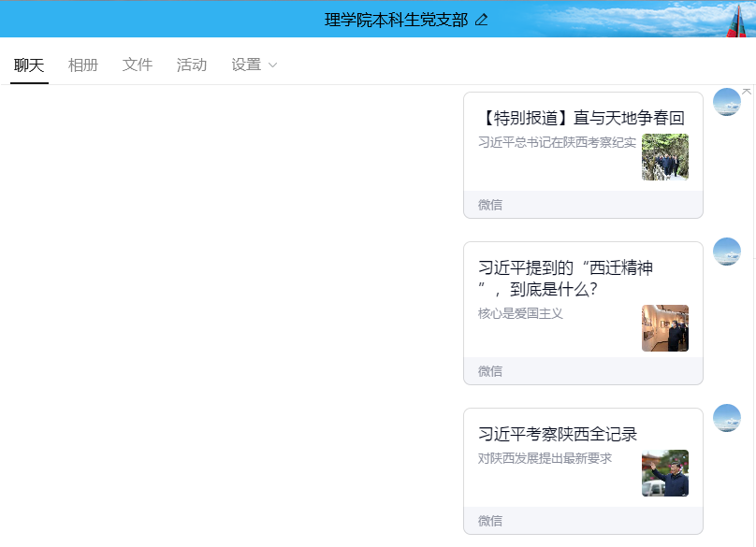
Task: Open the 习近平考察陕西全记录 article
Action: coord(558,434)
